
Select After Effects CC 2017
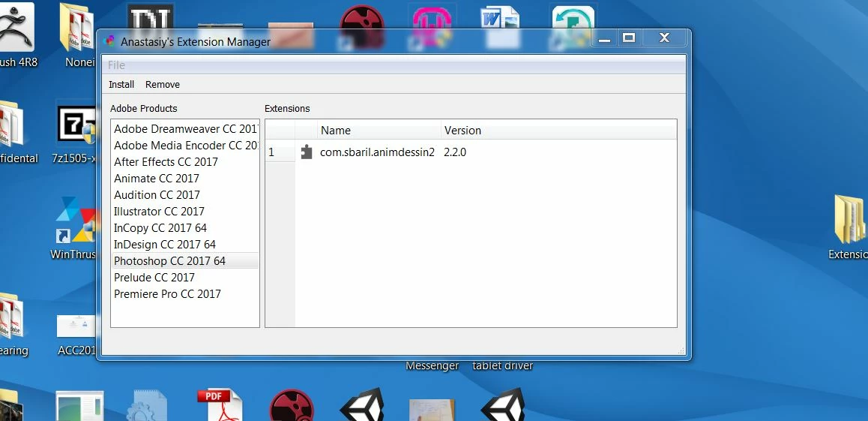coord(185,162)
